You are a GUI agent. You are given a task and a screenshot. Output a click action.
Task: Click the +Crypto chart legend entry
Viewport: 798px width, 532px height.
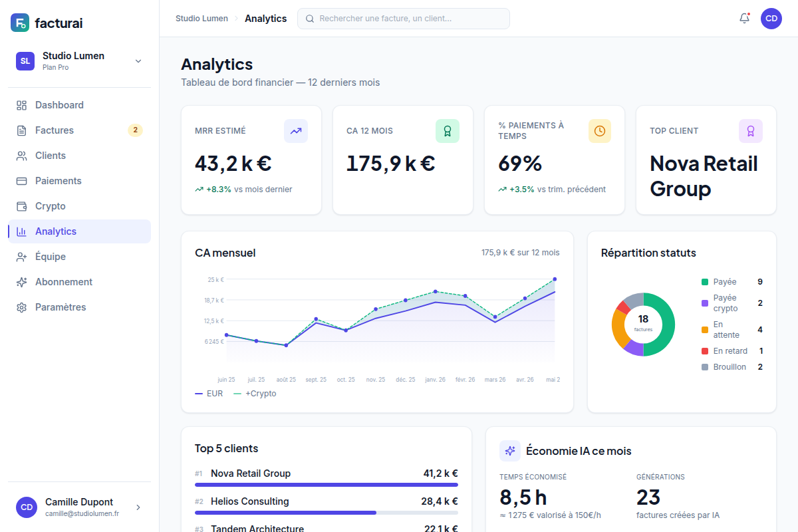point(255,394)
